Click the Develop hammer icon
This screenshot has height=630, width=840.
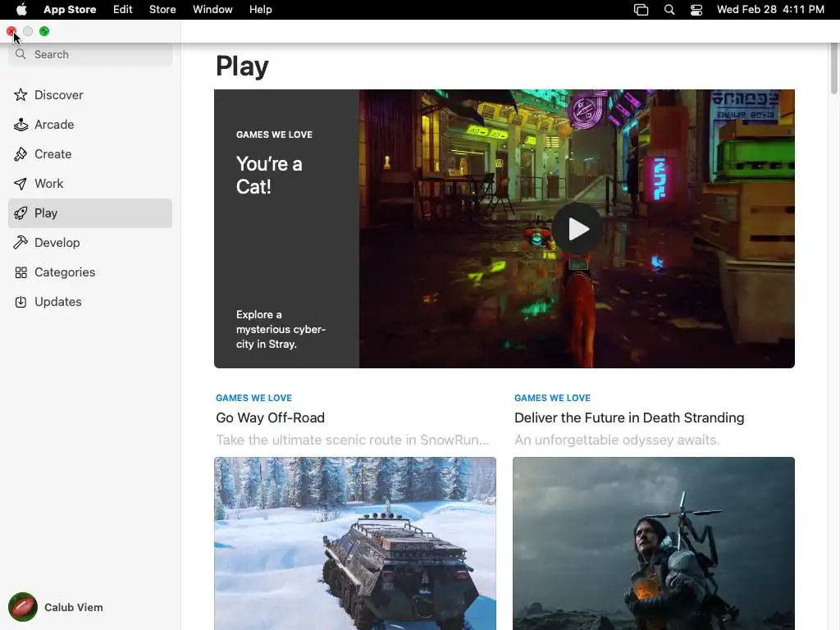pos(21,243)
